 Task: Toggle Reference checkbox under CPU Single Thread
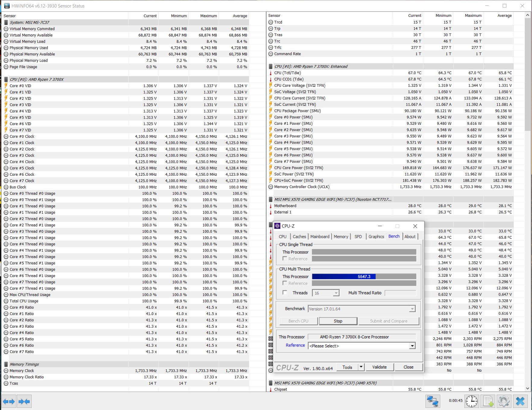pyautogui.click(x=285, y=259)
